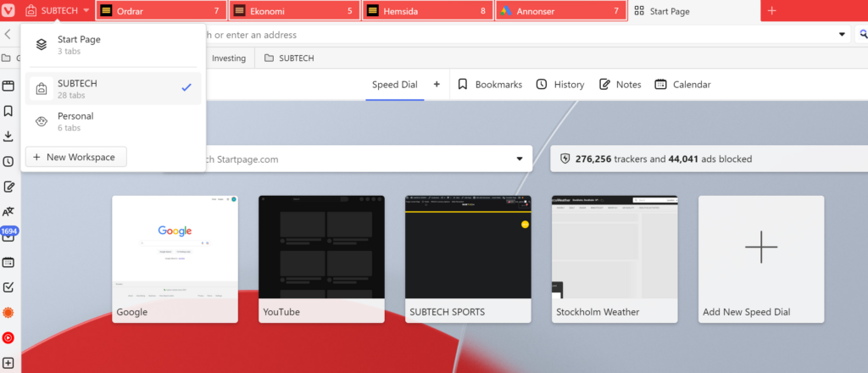The width and height of the screenshot is (868, 373).
Task: Open the Mail panel with 1694 badge
Action: (x=8, y=234)
